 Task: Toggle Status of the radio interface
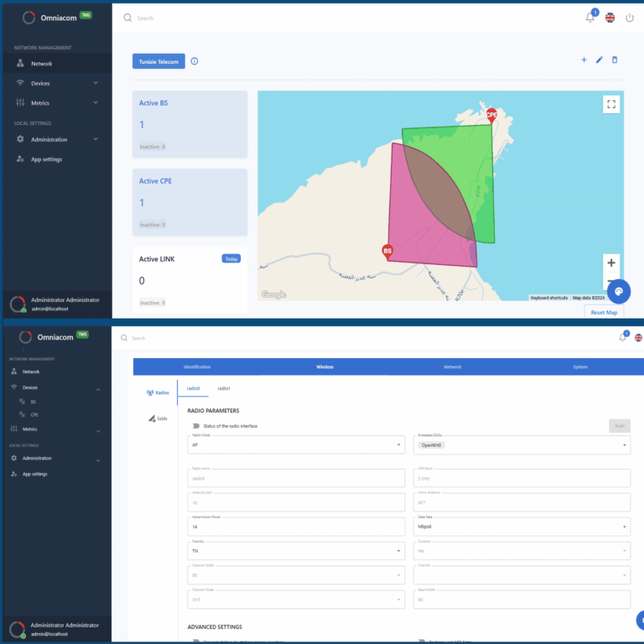coord(196,426)
